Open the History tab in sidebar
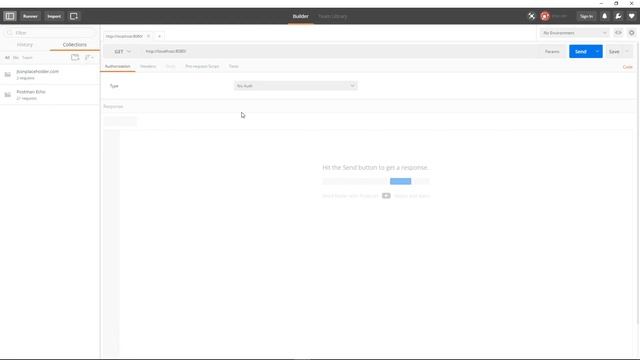The width and height of the screenshot is (640, 360). 25,44
